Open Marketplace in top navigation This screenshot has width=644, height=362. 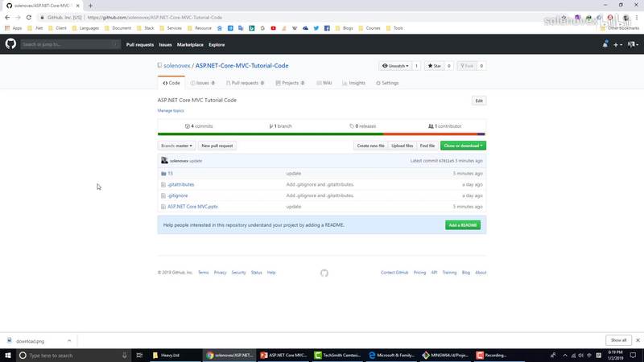(x=190, y=44)
